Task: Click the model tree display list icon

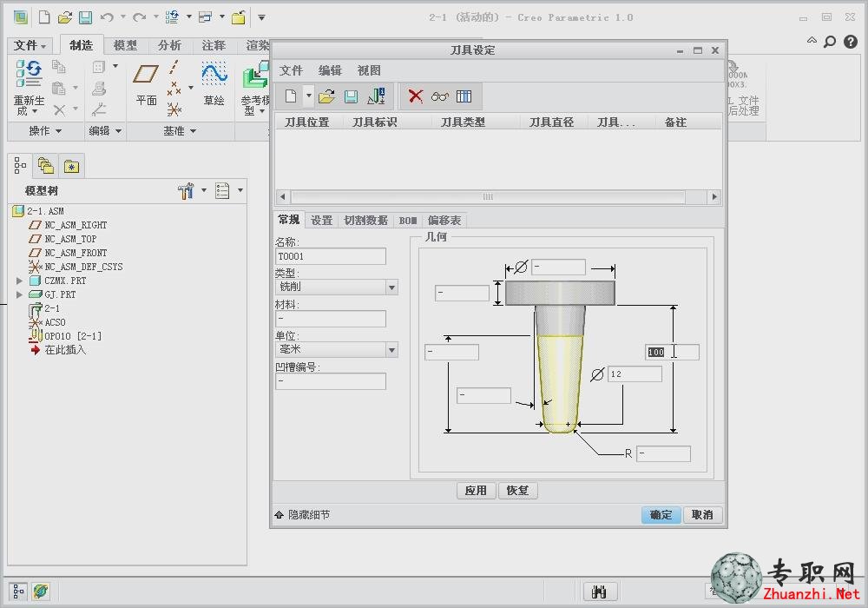Action: (222, 190)
